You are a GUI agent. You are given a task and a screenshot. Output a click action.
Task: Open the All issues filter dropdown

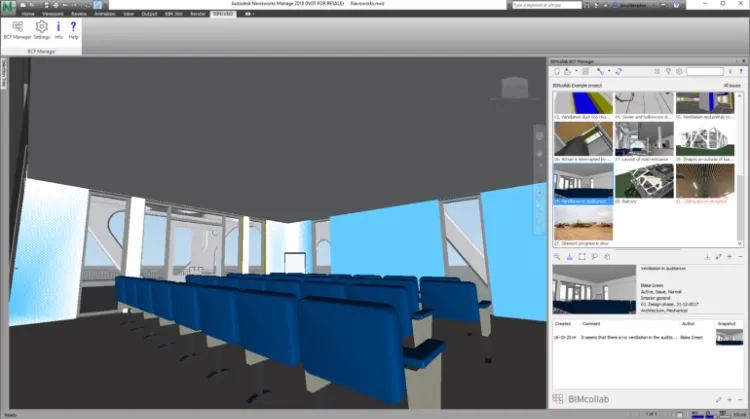(x=732, y=86)
